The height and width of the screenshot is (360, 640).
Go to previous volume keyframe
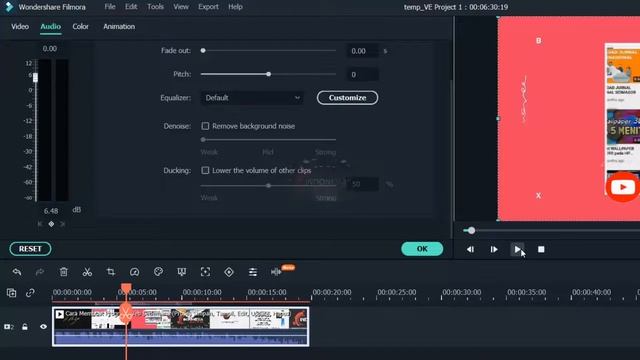40,224
